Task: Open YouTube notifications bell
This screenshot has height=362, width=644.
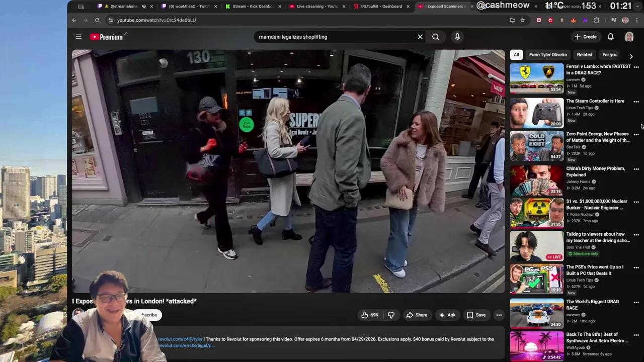Action: (x=610, y=37)
